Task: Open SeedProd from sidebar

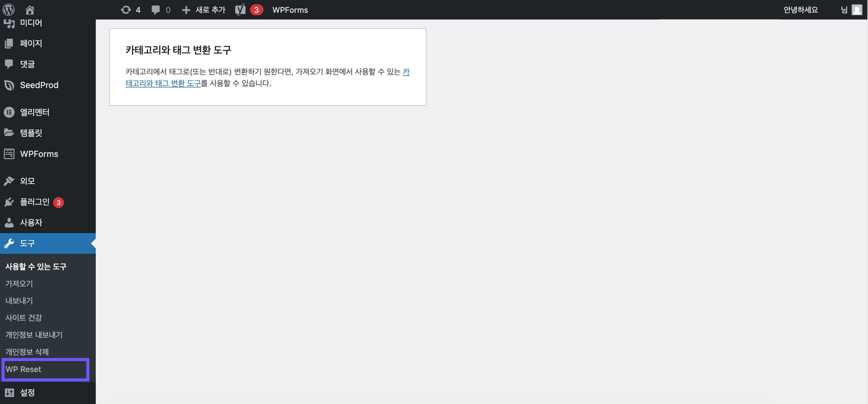Action: pyautogui.click(x=39, y=85)
